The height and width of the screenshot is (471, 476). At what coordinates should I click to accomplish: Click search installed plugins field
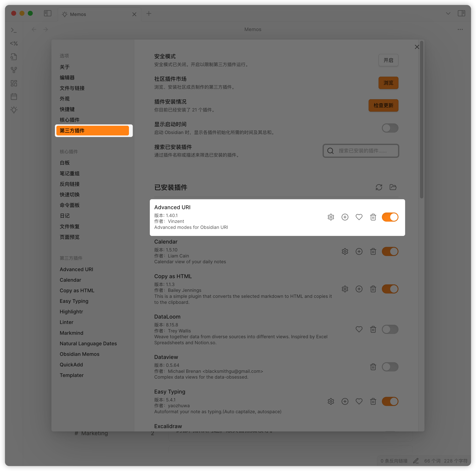(x=361, y=151)
